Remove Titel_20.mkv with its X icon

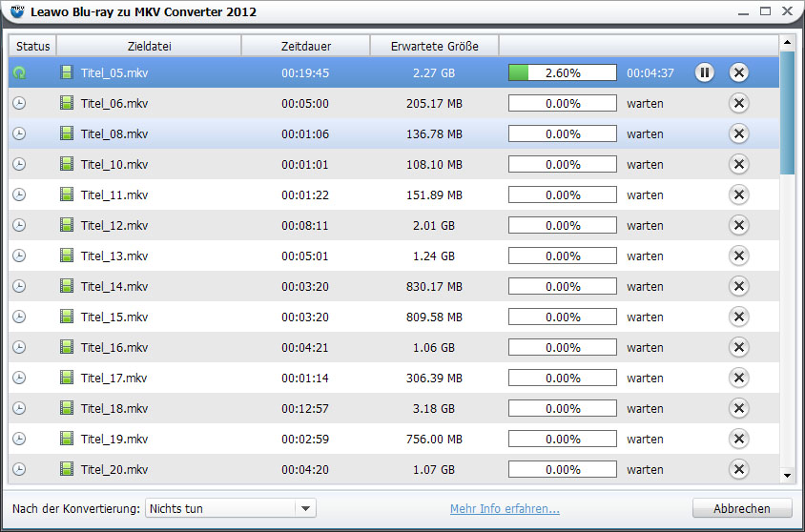[x=738, y=469]
